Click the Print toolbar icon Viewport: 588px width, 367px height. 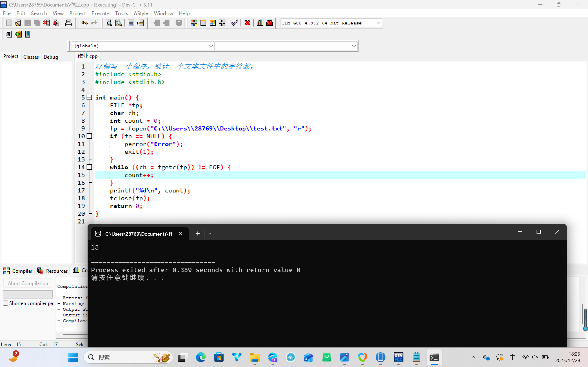pyautogui.click(x=69, y=23)
